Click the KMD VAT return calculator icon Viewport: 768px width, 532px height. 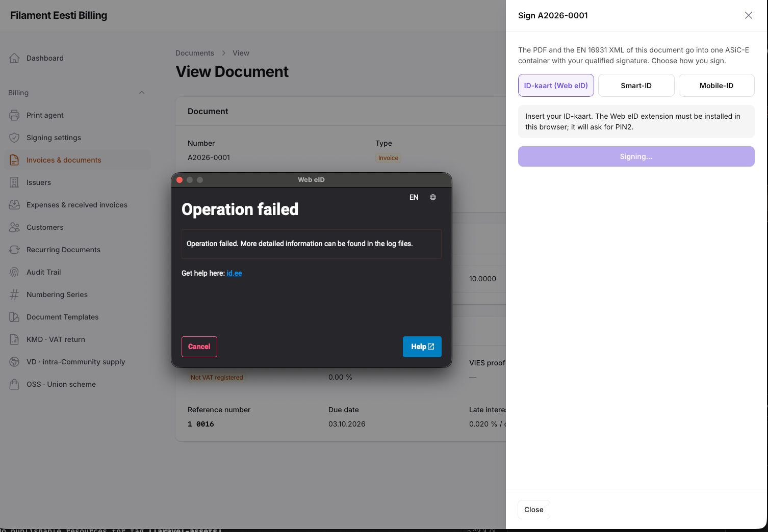14,339
